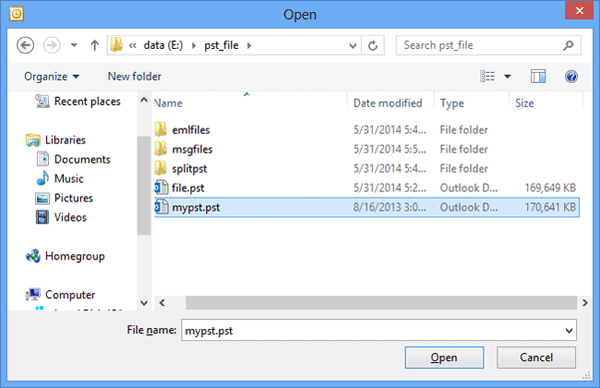Open the recent locations dropdown arrow
This screenshot has width=600, height=388.
[x=74, y=46]
